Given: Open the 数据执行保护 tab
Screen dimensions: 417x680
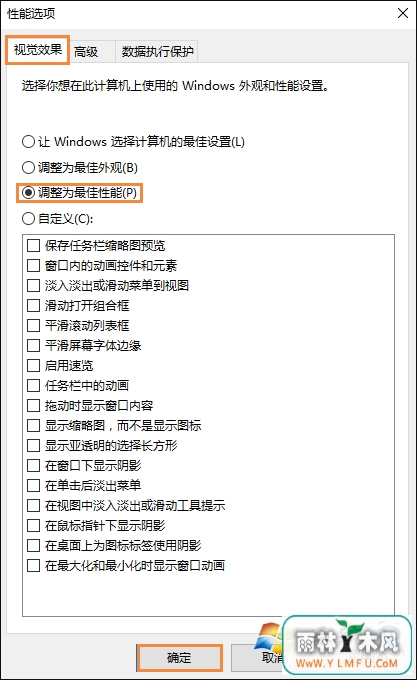Looking at the screenshot, I should click(x=157, y=52).
